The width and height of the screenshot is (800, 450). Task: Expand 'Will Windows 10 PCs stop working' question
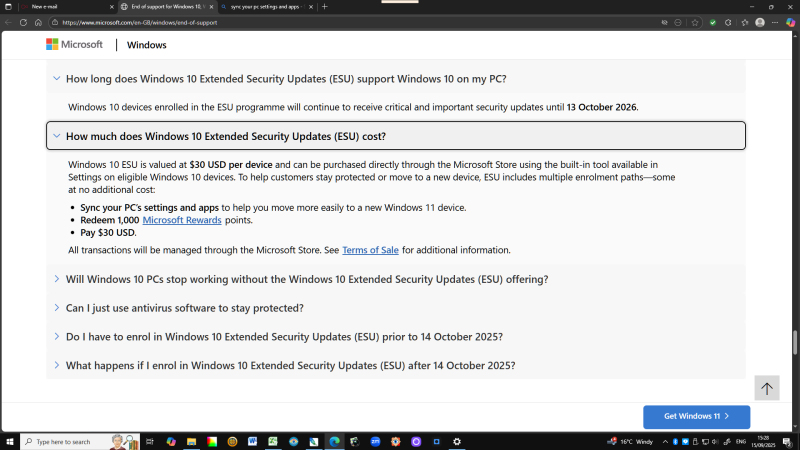click(x=306, y=279)
